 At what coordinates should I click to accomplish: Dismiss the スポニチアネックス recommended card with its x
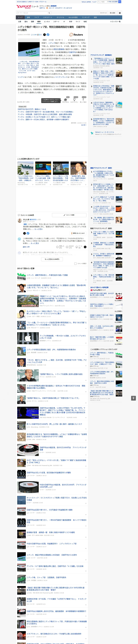point(86,185)
